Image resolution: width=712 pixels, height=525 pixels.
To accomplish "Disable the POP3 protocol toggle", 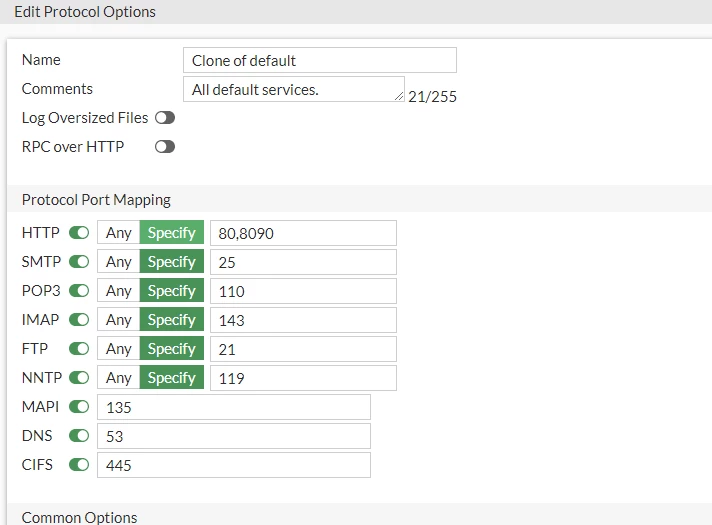I will 79,291.
